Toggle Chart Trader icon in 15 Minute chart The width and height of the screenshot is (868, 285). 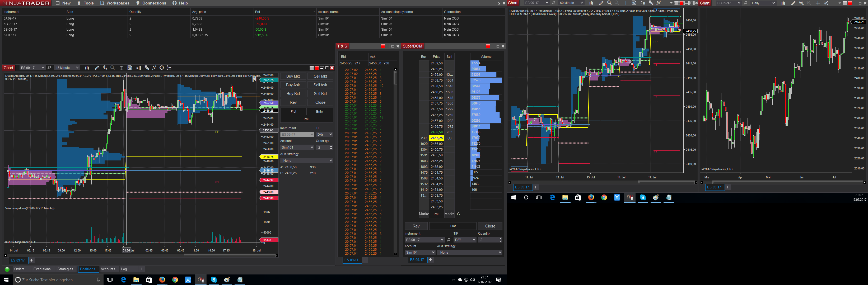tap(138, 68)
